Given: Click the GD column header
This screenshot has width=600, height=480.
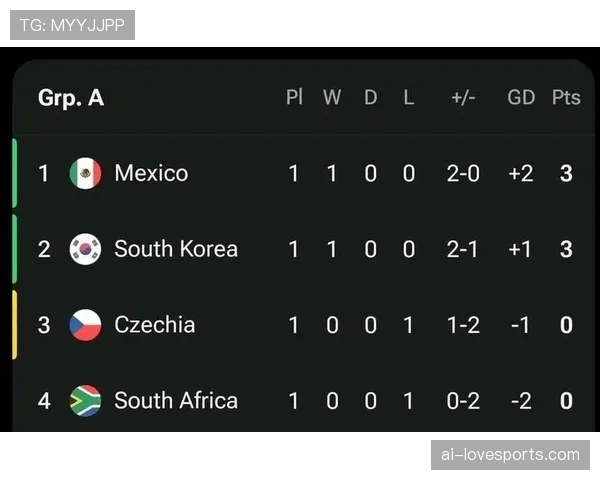Looking at the screenshot, I should 521,97.
